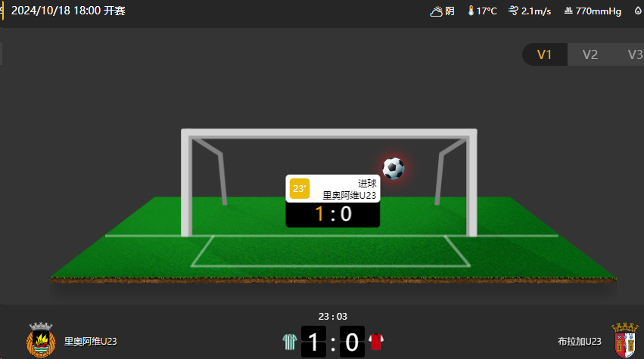Click the red away jersey icon
The image size is (644, 359).
coord(376,342)
